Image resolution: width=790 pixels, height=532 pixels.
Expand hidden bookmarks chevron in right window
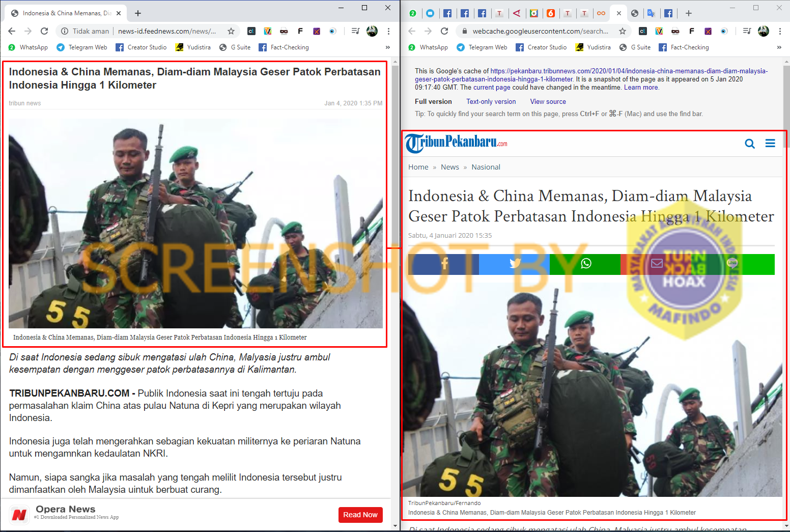tap(779, 47)
